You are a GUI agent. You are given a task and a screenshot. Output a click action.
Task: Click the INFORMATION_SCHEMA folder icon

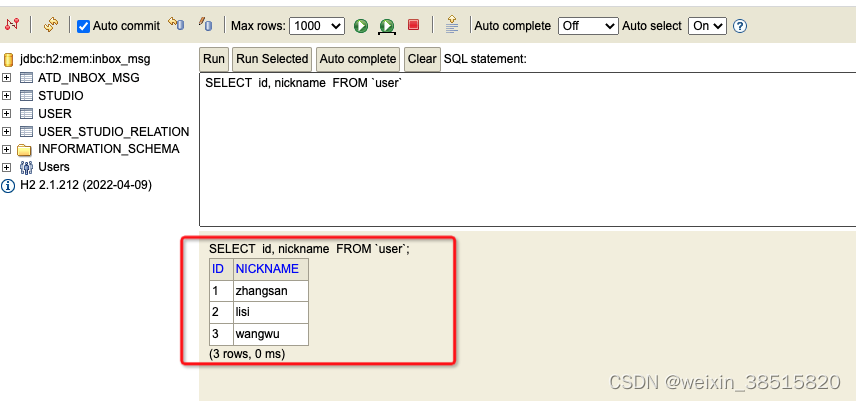[x=25, y=149]
